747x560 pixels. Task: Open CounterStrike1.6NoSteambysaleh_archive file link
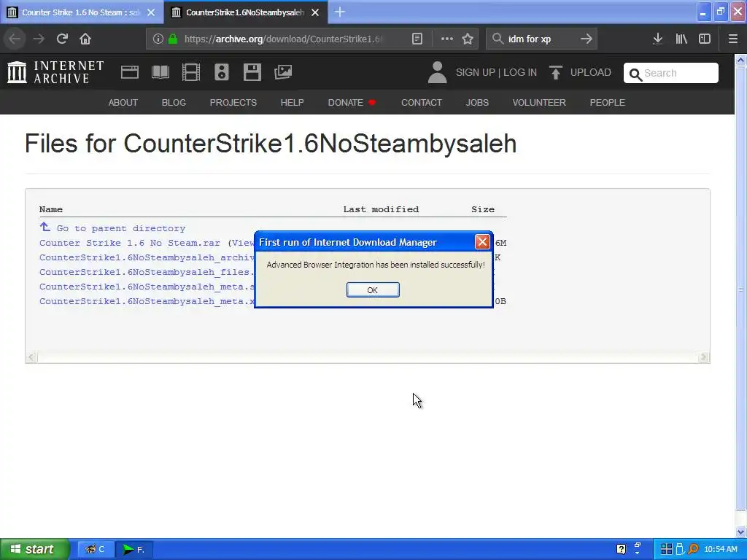147,257
